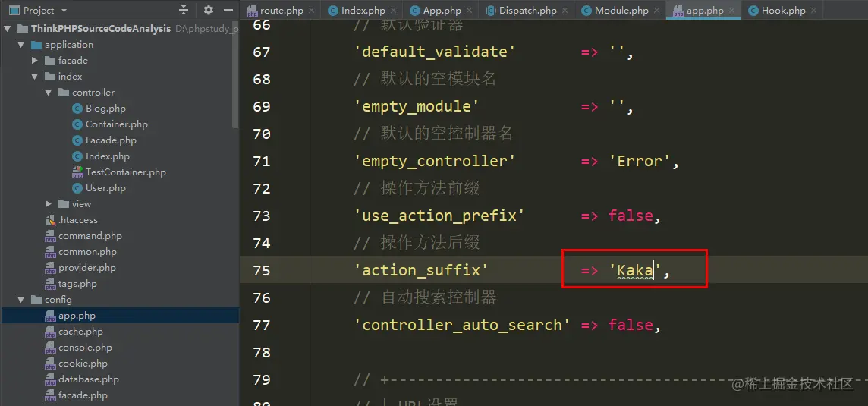Screen dimensions: 868x406
Task: Collapse the controller folder
Action: 48,93
